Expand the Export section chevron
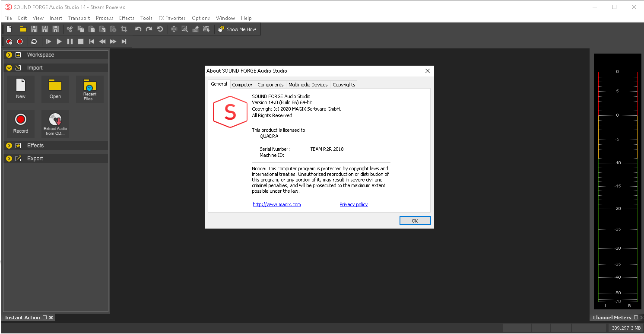644x334 pixels. (x=9, y=159)
